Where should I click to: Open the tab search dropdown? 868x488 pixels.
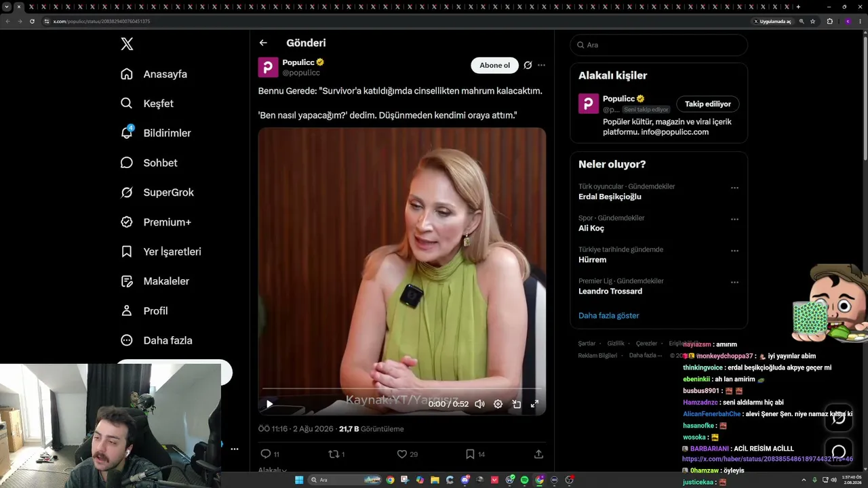coord(7,7)
